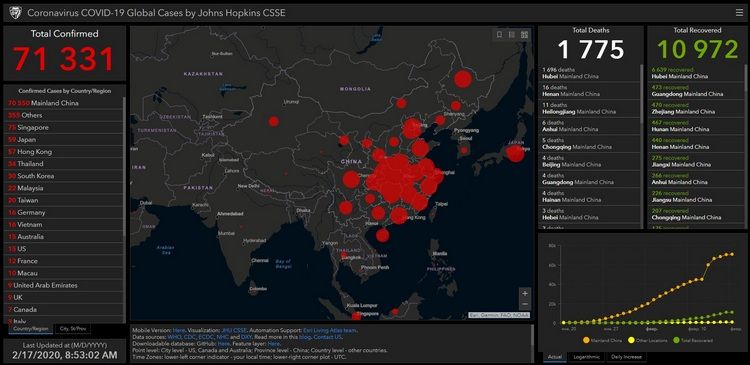Switch to the Logarithmic chart tab
The height and width of the screenshot is (365, 750).
[586, 357]
